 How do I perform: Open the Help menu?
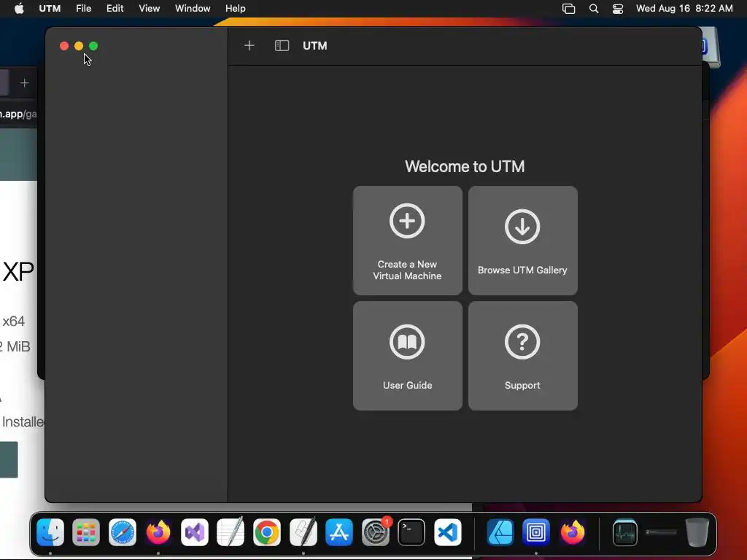click(x=236, y=9)
